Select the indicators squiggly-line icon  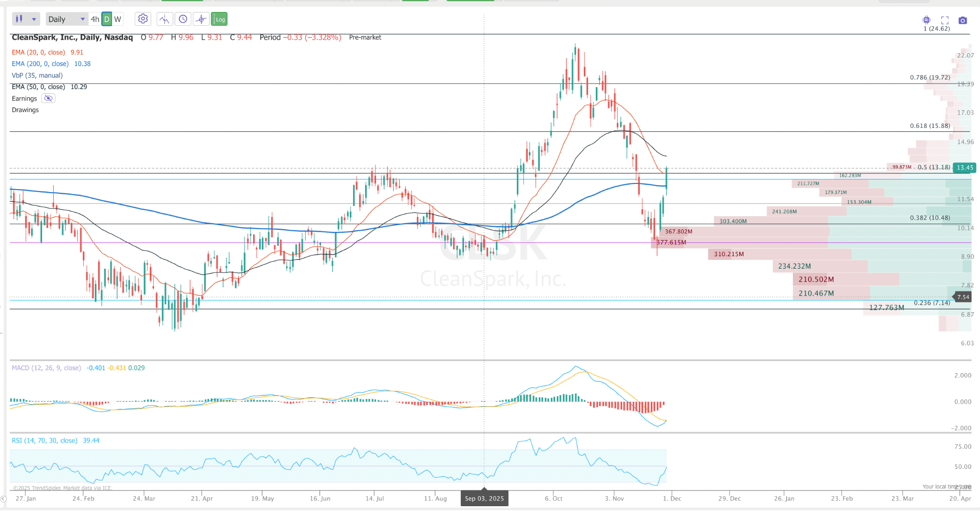tap(164, 19)
